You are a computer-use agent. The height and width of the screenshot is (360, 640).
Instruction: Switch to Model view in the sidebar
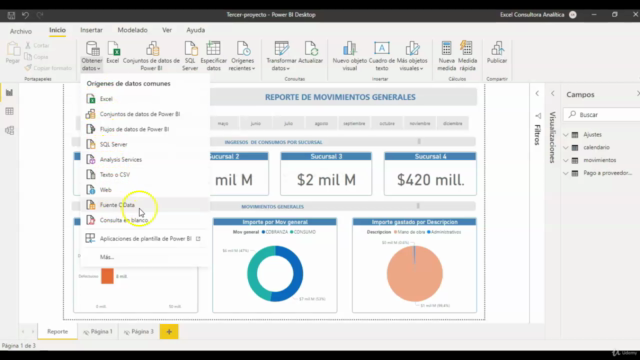click(x=9, y=131)
